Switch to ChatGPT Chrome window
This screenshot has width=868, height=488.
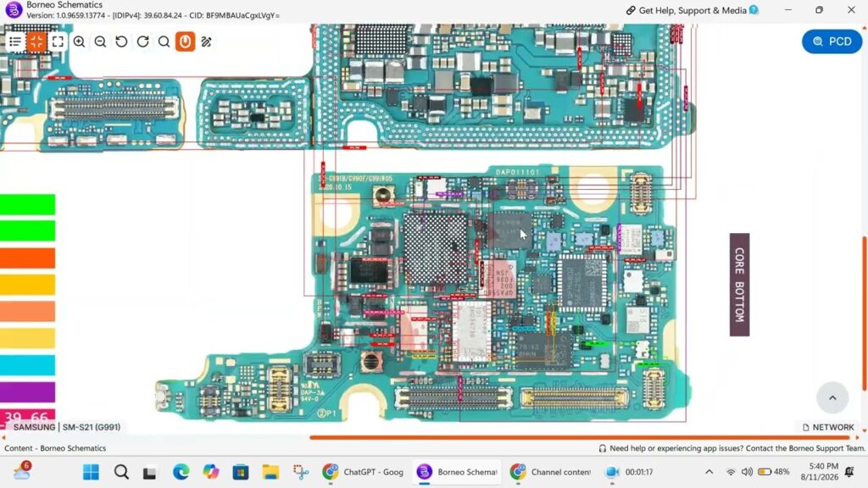coord(363,472)
